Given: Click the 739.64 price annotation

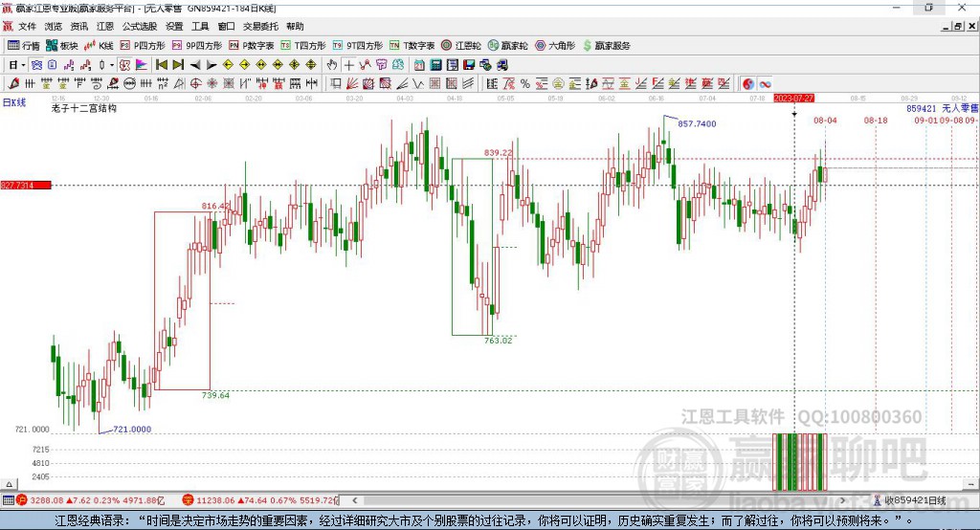Looking at the screenshot, I should [x=215, y=396].
